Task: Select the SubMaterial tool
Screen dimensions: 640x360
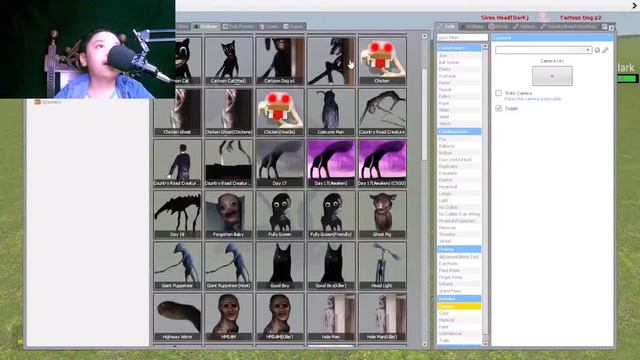Action: click(459, 333)
